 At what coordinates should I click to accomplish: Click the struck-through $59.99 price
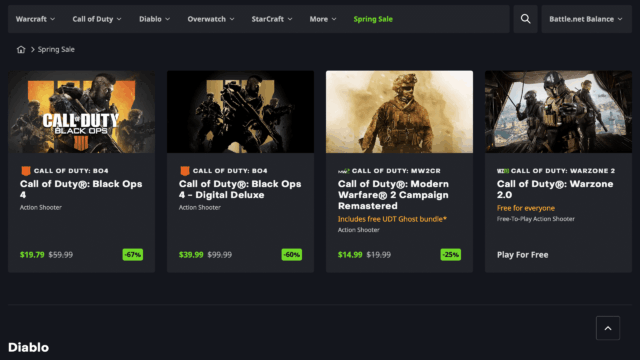[x=61, y=255]
